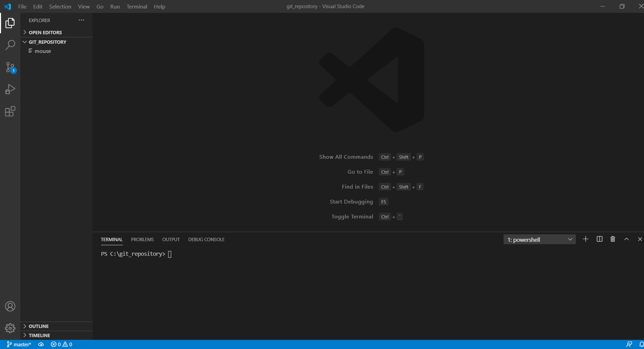Click the terminal prompt input area
The image size is (644, 349).
coord(170,254)
